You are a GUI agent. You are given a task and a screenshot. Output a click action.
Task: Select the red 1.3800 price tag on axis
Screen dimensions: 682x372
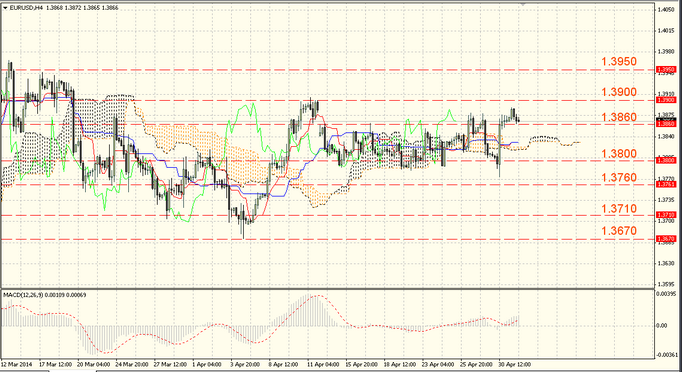[666, 160]
